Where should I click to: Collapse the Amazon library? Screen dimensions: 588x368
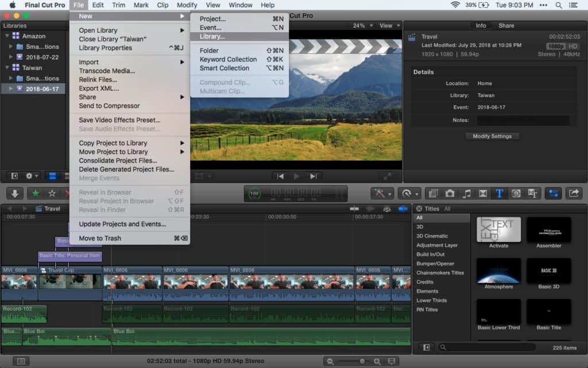click(7, 36)
